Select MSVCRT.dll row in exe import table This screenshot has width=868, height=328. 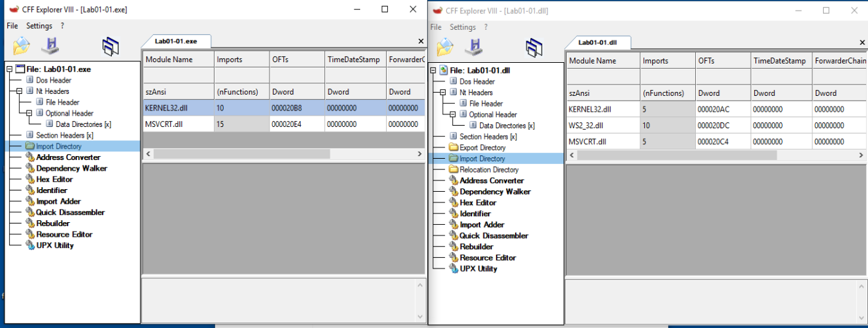(x=284, y=124)
